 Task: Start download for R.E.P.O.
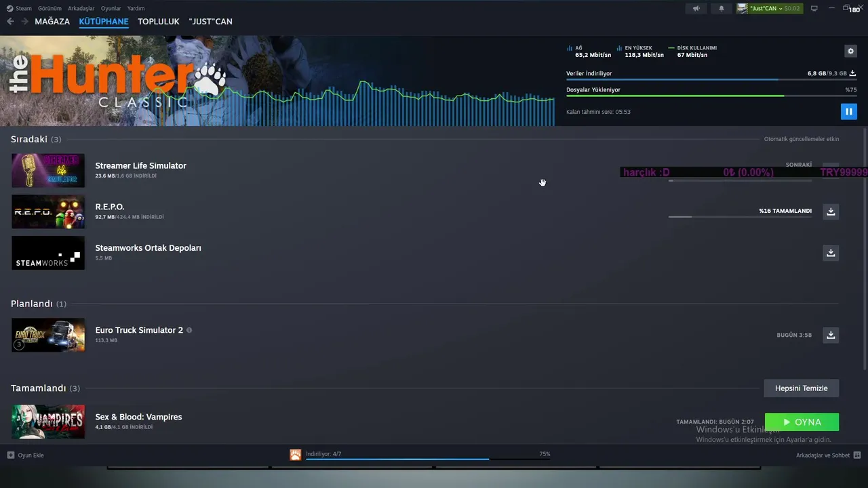[x=831, y=211]
